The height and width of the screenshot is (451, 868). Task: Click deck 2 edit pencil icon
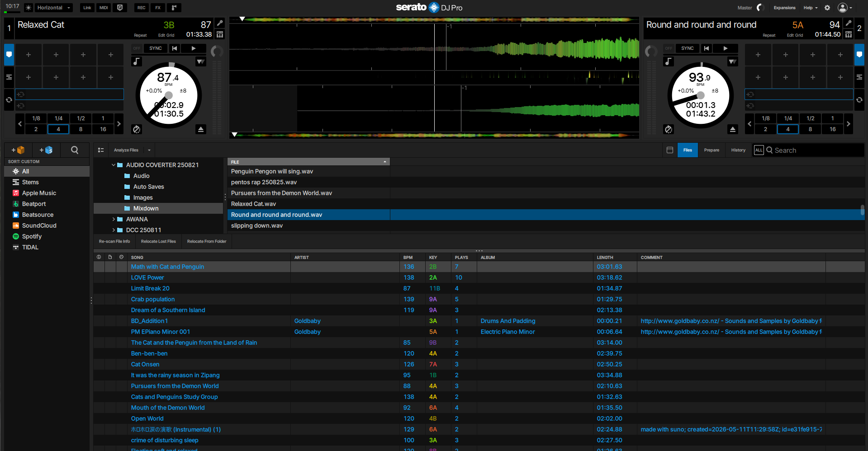(x=849, y=23)
